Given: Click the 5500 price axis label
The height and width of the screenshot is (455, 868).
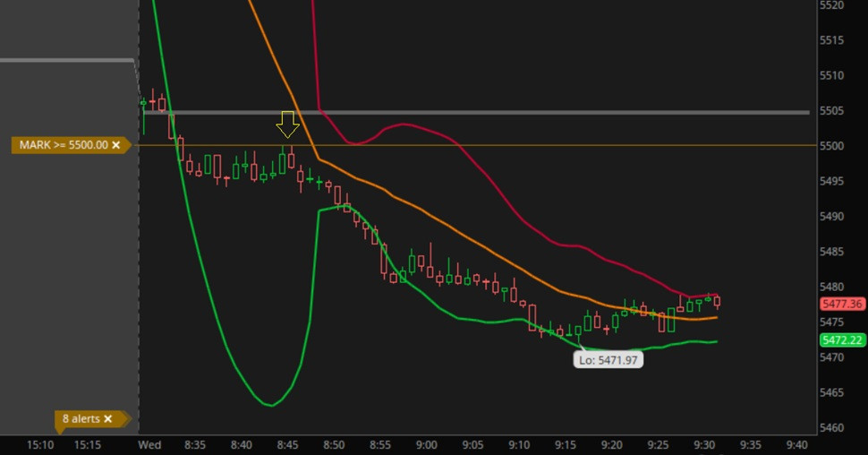Looking at the screenshot, I should click(x=831, y=146).
